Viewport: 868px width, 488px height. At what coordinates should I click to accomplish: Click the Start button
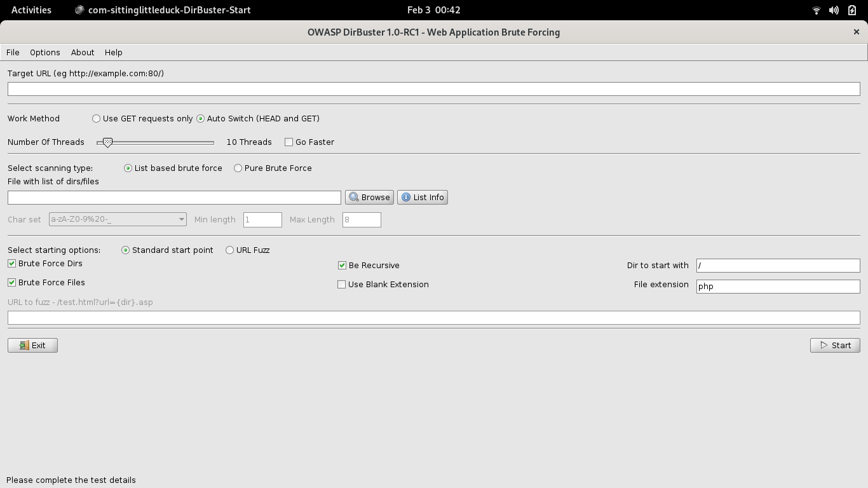(835, 346)
